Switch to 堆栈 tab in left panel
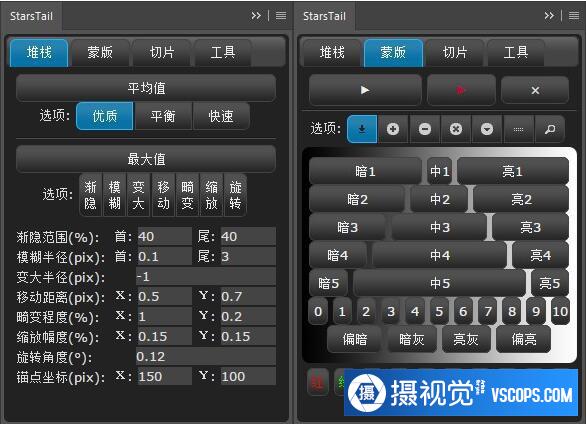 click(x=39, y=53)
